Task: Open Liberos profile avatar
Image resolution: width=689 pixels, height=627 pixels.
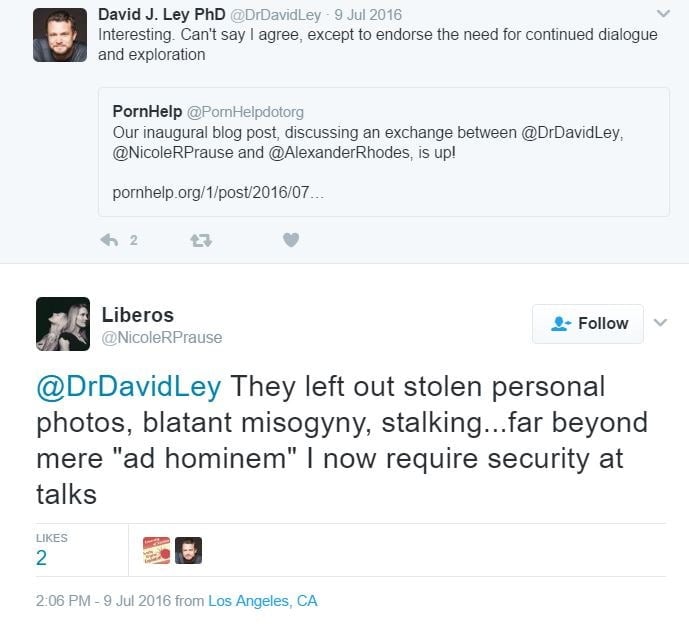Action: (x=63, y=324)
